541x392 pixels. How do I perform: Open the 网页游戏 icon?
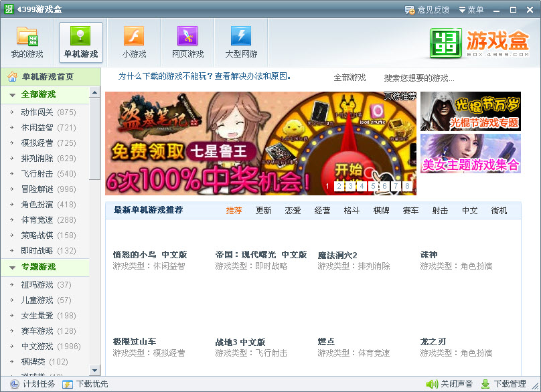coord(187,36)
